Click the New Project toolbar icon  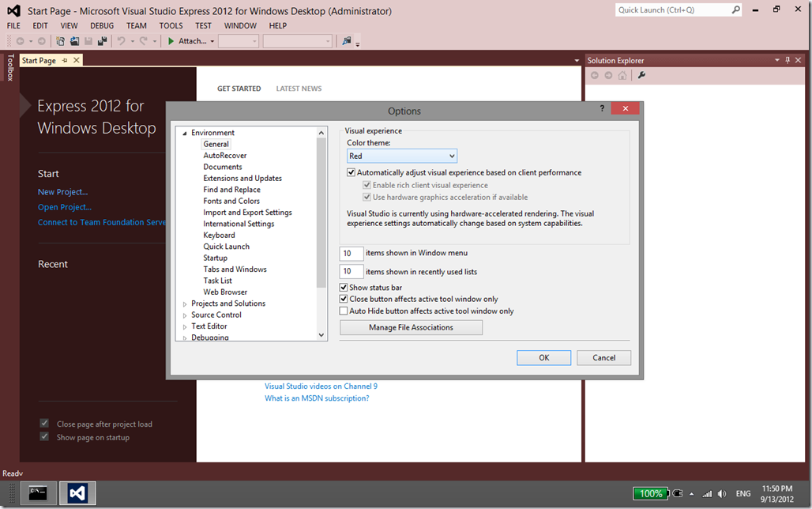61,41
